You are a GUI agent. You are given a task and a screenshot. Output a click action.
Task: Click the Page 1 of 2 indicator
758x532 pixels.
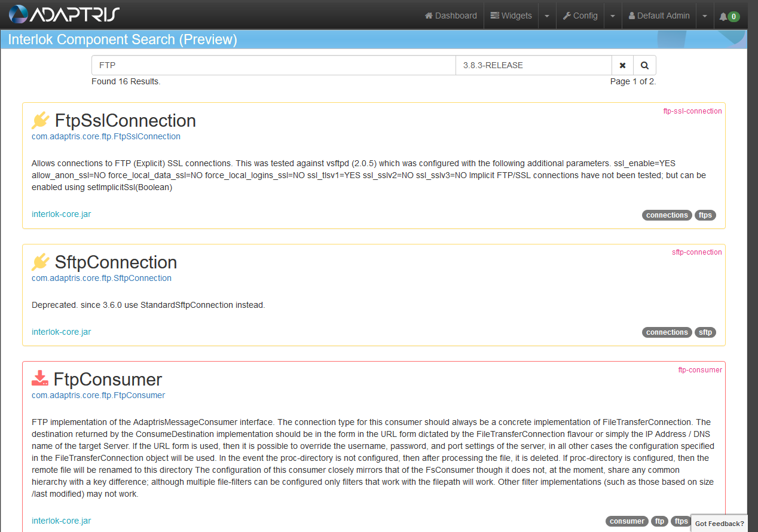[633, 81]
